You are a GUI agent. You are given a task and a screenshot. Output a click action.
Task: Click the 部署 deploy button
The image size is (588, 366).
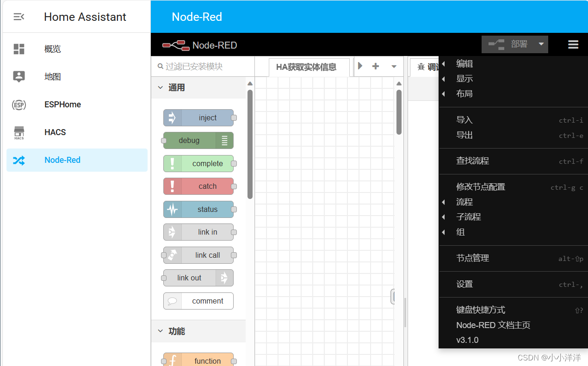tap(514, 44)
